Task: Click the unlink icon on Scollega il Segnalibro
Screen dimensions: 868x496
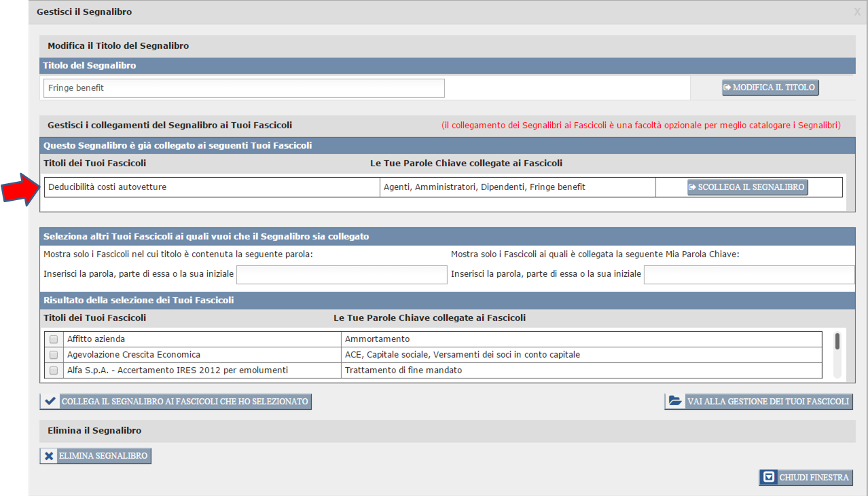Action: pyautogui.click(x=693, y=187)
